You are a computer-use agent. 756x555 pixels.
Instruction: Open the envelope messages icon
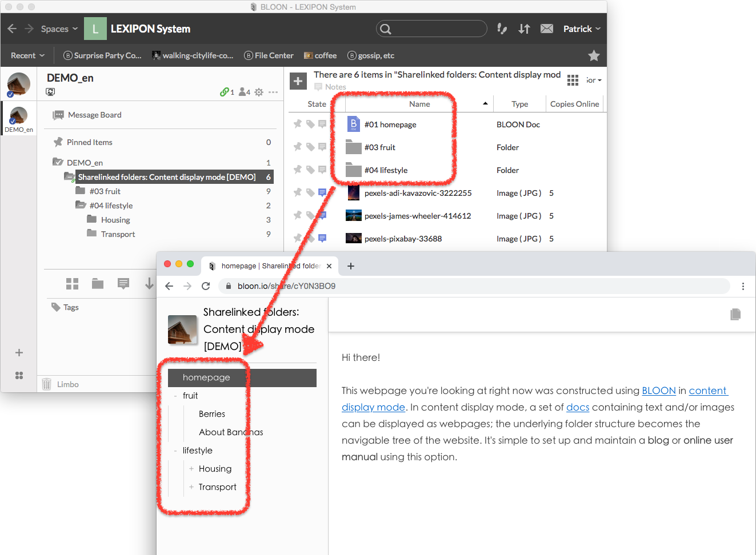point(547,29)
